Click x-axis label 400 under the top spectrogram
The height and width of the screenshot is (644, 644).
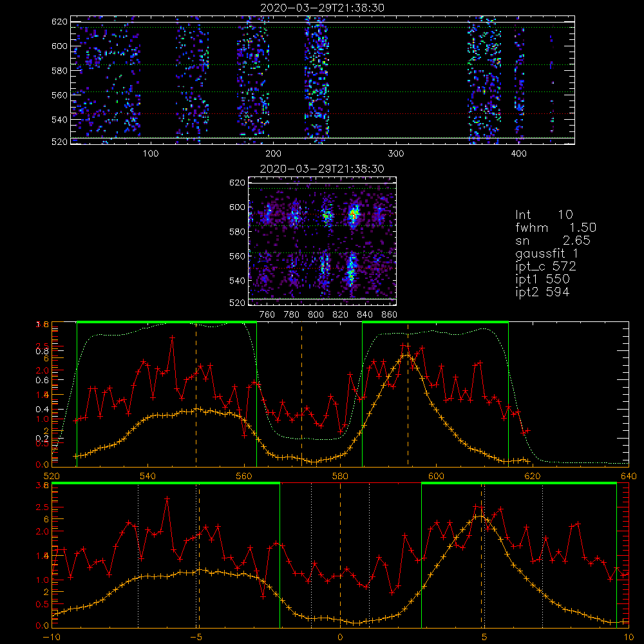pos(518,154)
